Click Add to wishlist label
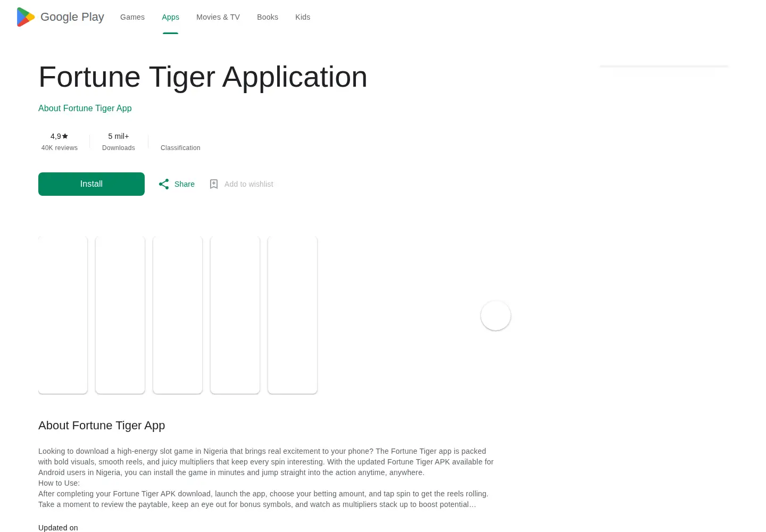The width and height of the screenshot is (766, 532). (x=249, y=184)
